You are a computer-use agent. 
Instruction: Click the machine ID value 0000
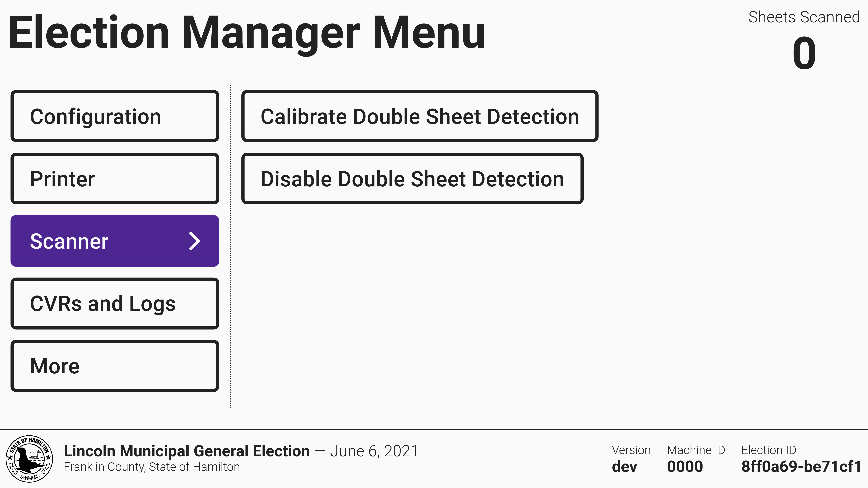tap(685, 467)
